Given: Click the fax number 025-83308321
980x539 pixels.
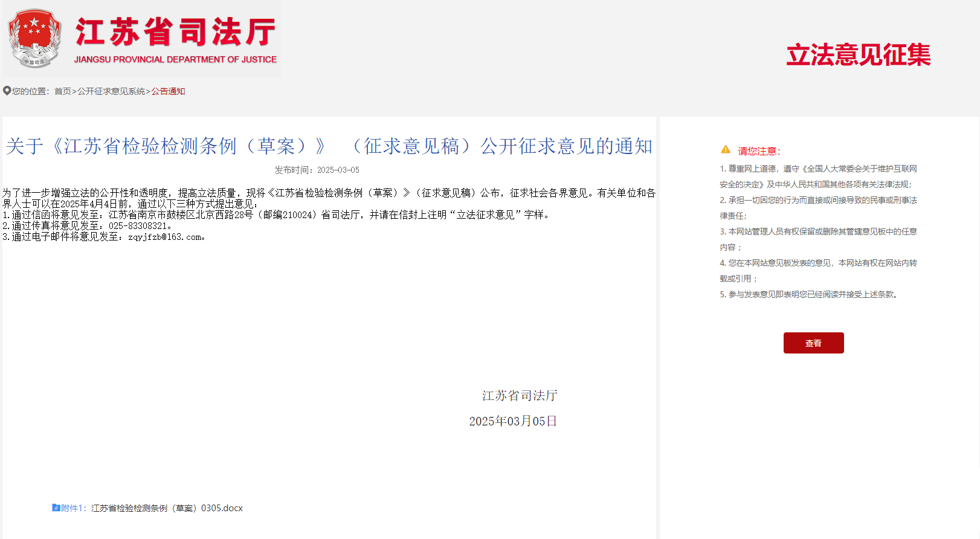Looking at the screenshot, I should tap(138, 226).
